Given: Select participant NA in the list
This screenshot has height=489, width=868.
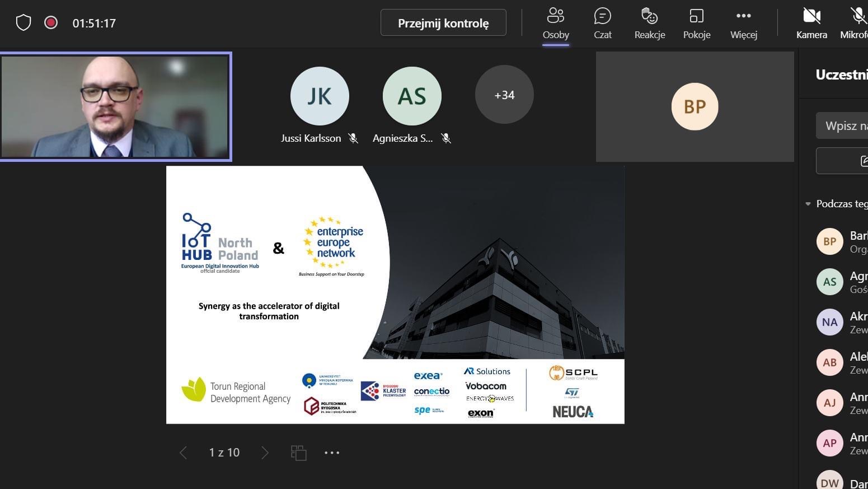Looking at the screenshot, I should (x=829, y=322).
